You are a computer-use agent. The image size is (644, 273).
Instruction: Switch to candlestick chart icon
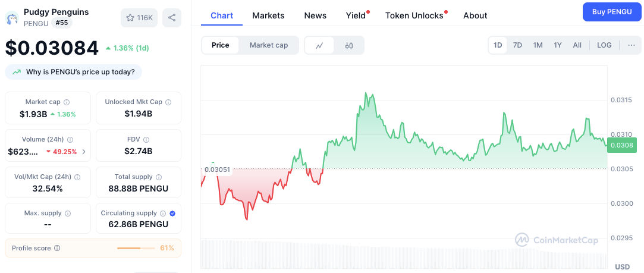[348, 45]
